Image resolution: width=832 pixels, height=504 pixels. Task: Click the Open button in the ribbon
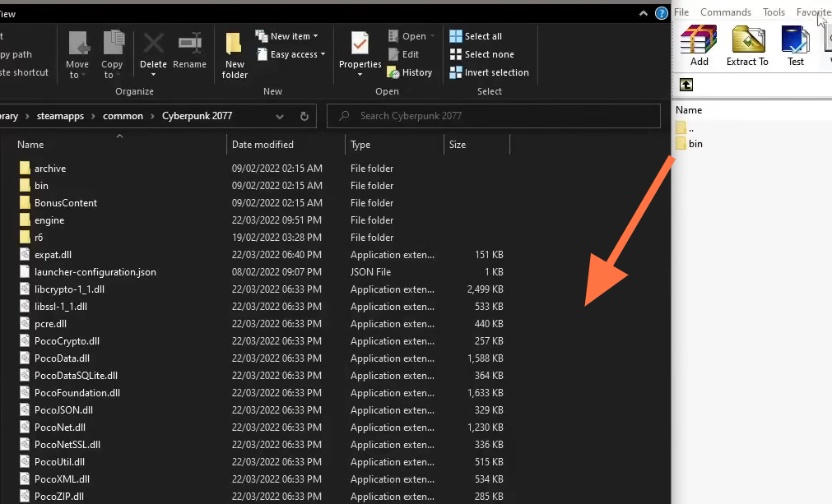(411, 36)
